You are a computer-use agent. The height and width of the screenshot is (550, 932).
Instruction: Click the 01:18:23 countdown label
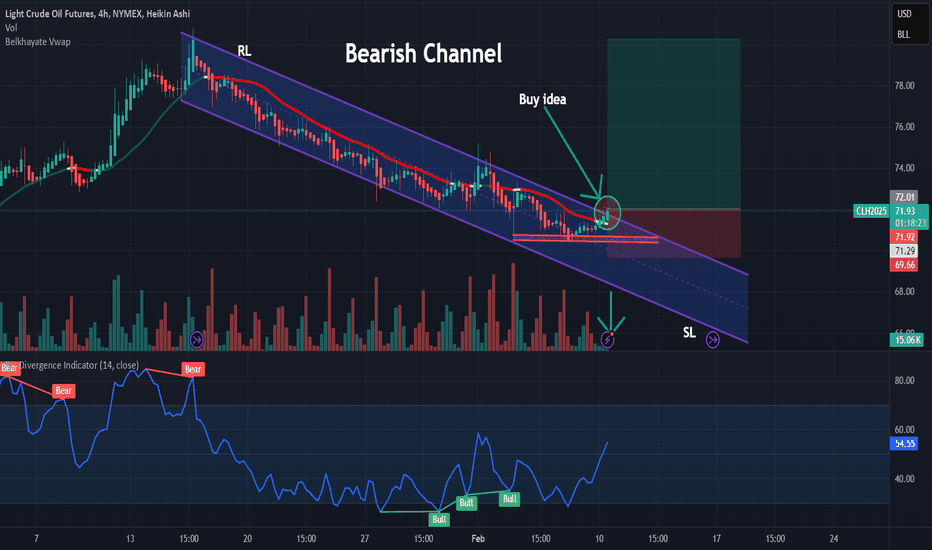910,224
